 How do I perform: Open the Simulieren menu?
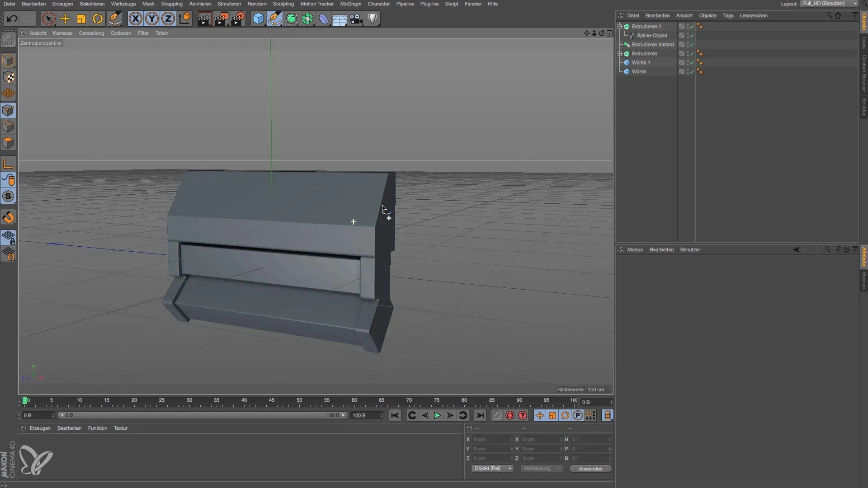point(229,4)
